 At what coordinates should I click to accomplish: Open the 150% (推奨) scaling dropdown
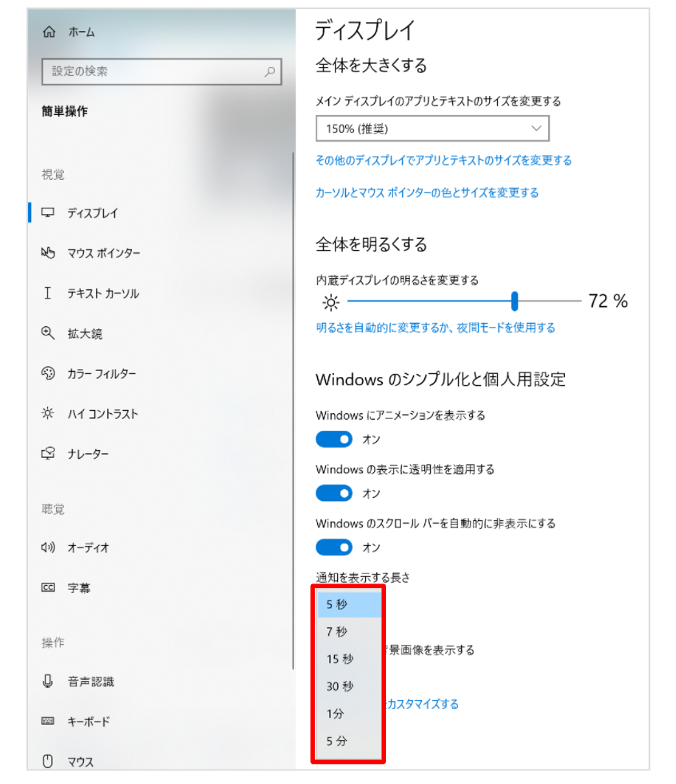click(432, 129)
